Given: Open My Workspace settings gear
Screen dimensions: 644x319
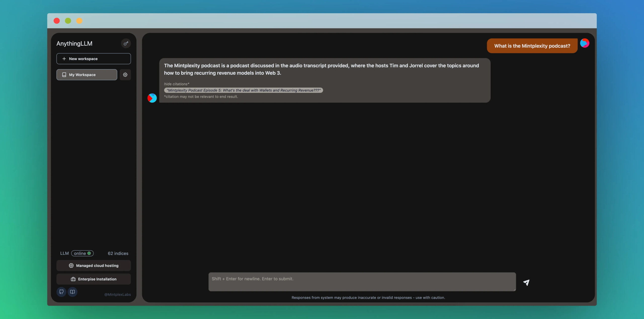Looking at the screenshot, I should (x=125, y=75).
